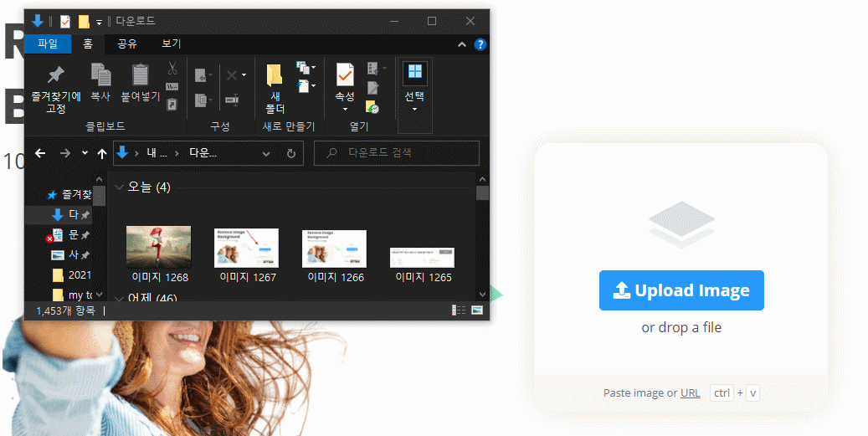Click 즐겨찾기 Quick access in navigation pane
This screenshot has height=436, width=868.
click(x=70, y=194)
